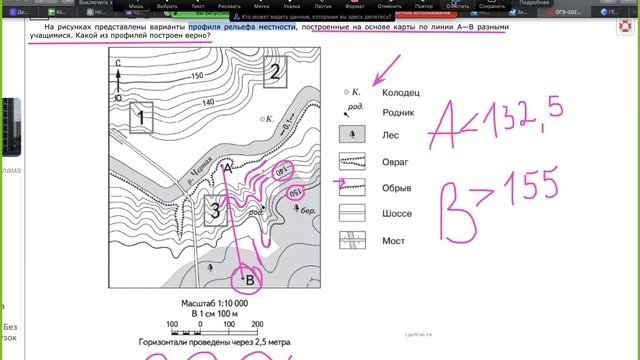Image resolution: width=640 pixels, height=360 pixels.
Task: Click the Шоссе legend symbol box
Action: 352,213
